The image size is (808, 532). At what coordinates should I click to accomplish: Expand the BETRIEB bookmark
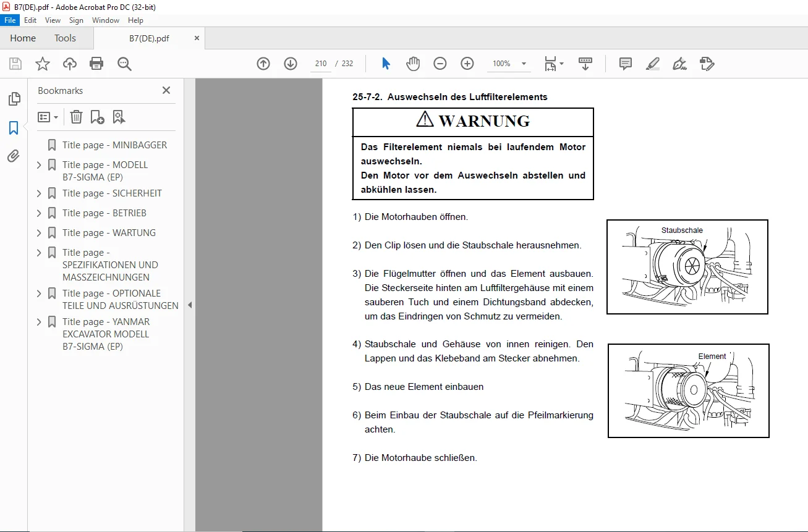point(39,213)
